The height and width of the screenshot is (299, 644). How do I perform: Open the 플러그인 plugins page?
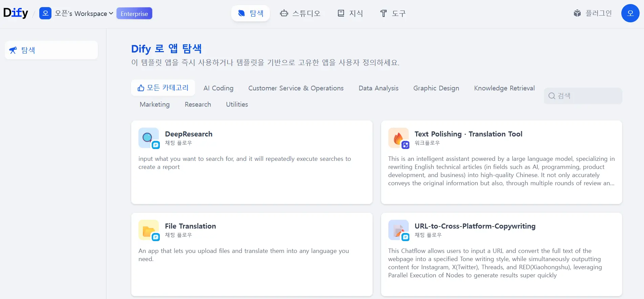tap(593, 13)
